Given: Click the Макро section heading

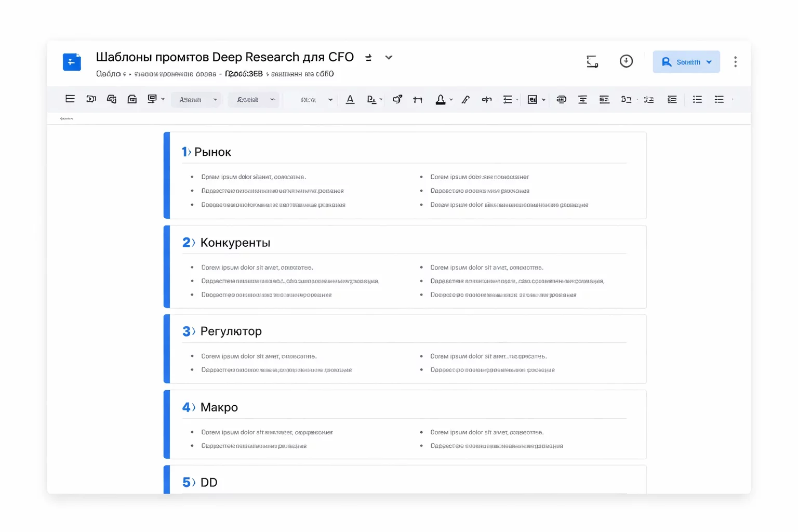Looking at the screenshot, I should pyautogui.click(x=219, y=407).
